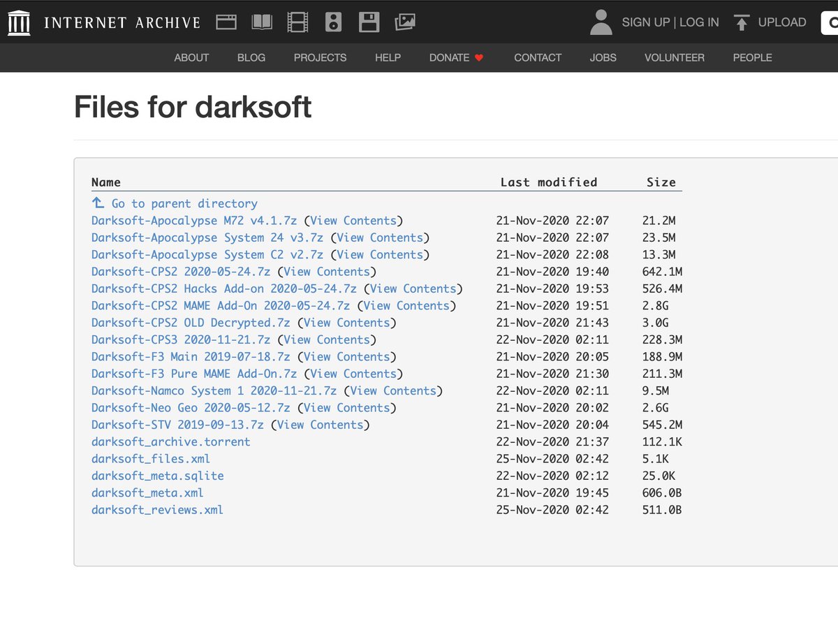Click the UPLOAD text link

[782, 22]
